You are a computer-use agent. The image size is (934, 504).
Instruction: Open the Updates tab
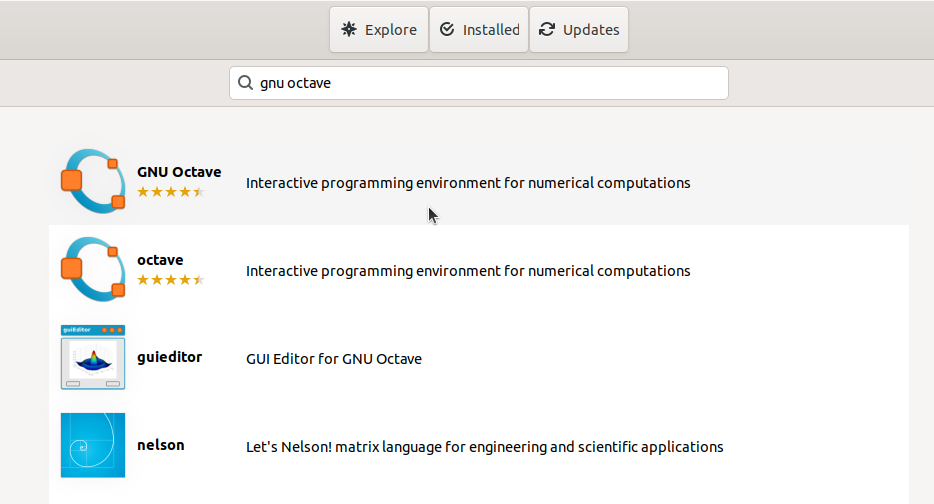[x=579, y=30]
